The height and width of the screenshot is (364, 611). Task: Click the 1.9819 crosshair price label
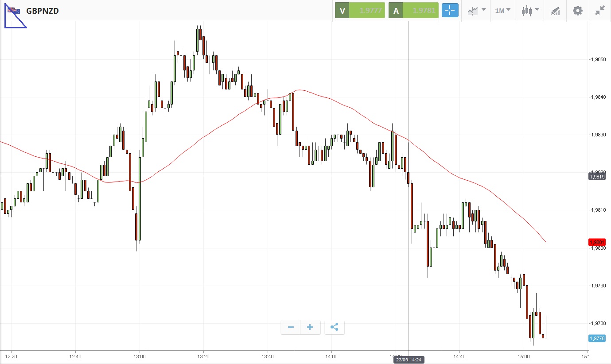point(597,177)
